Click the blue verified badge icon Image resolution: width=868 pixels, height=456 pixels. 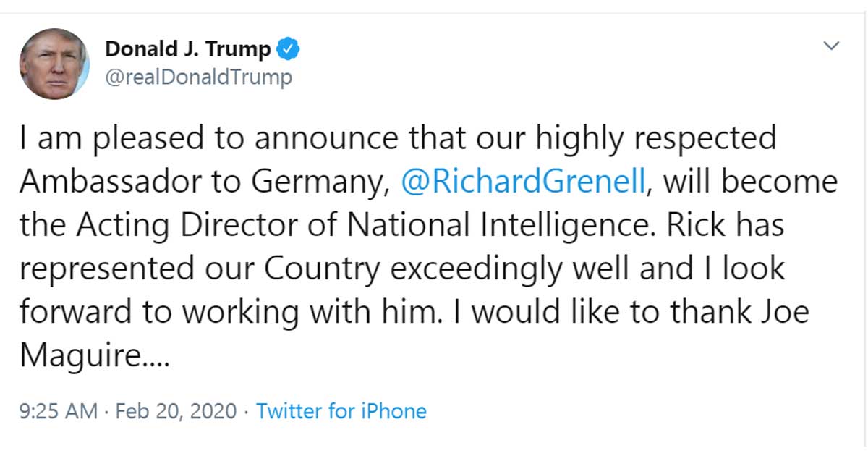[289, 50]
